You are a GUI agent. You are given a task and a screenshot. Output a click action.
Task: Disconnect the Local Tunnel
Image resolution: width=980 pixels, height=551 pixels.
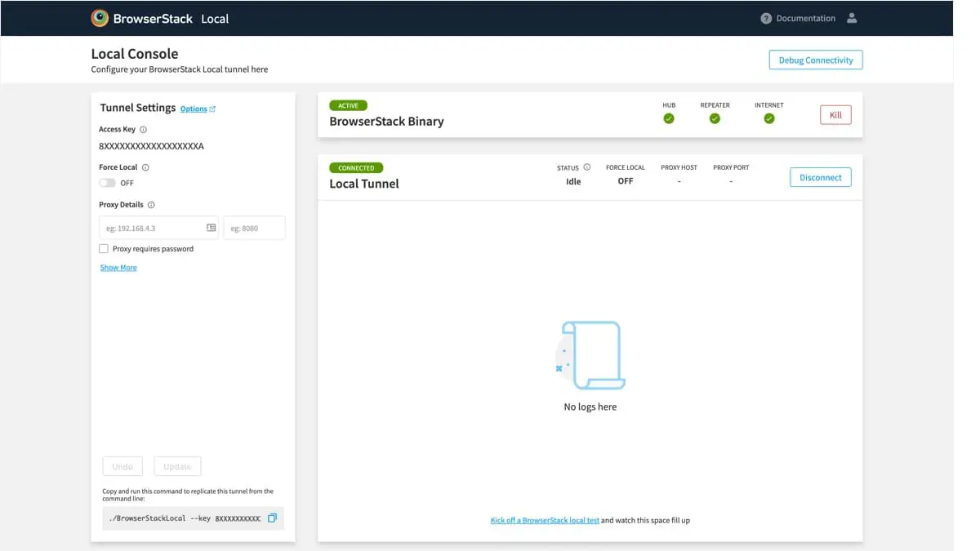[x=820, y=177]
